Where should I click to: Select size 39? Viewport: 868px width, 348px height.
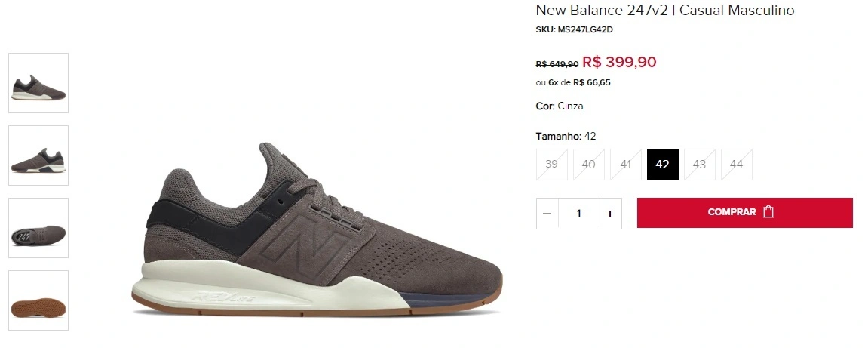point(551,165)
